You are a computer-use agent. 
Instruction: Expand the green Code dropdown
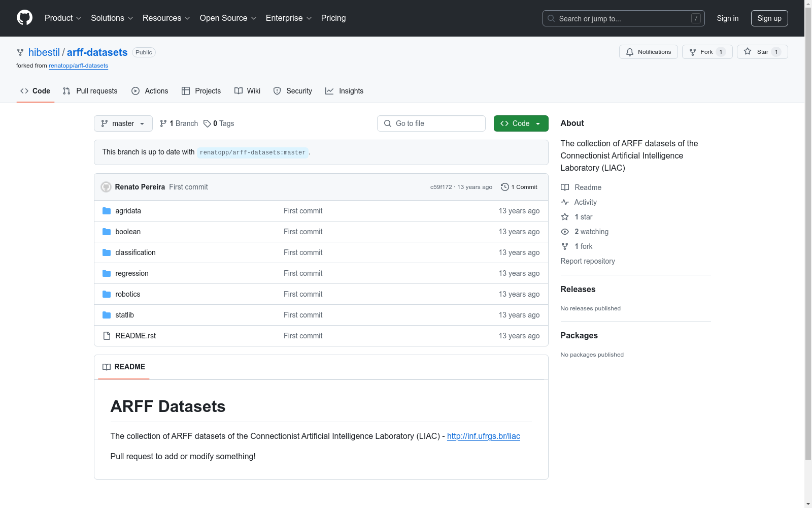click(521, 123)
